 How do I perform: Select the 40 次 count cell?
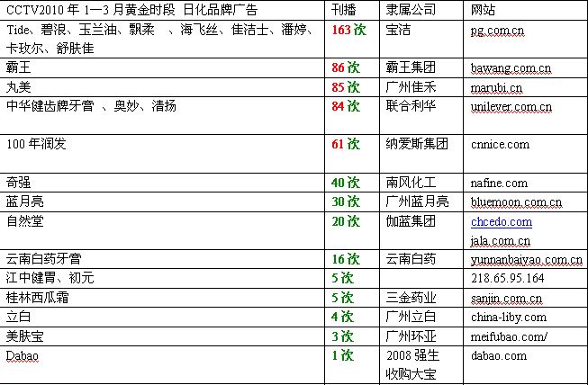[x=346, y=183]
